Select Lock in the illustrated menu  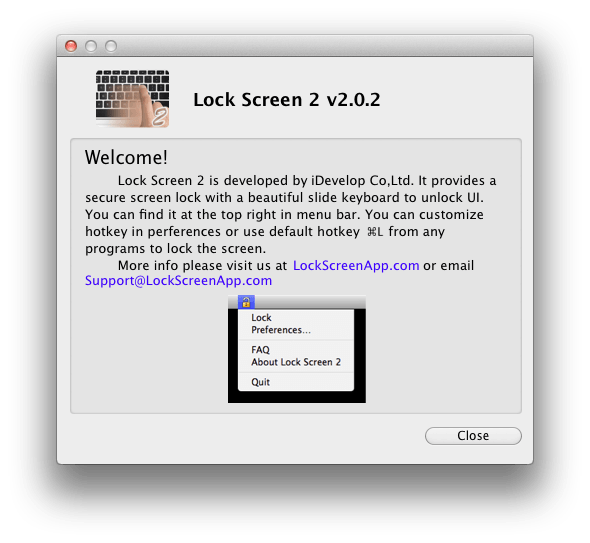pos(261,318)
